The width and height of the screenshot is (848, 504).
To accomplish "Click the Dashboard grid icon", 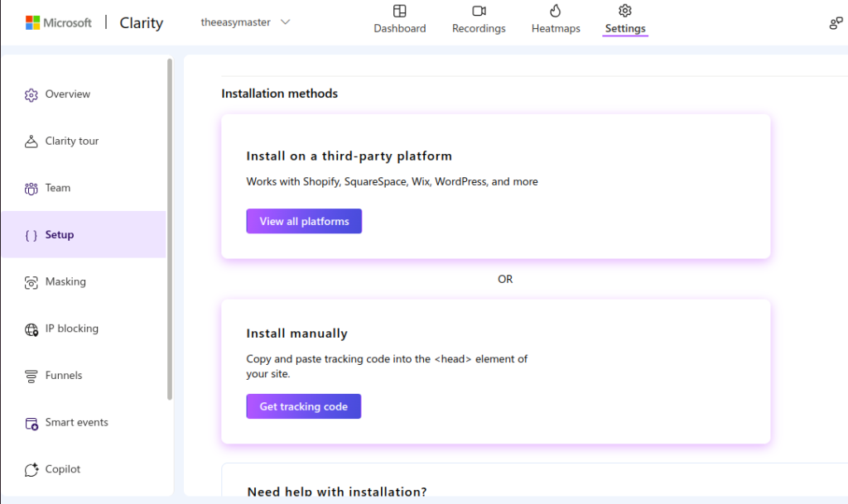I will click(x=400, y=11).
